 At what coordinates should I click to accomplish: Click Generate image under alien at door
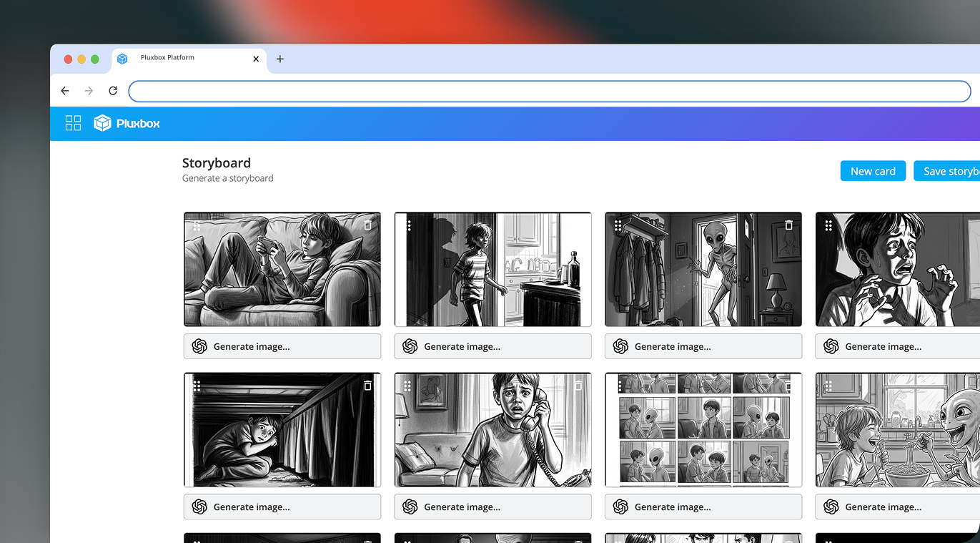[703, 346]
